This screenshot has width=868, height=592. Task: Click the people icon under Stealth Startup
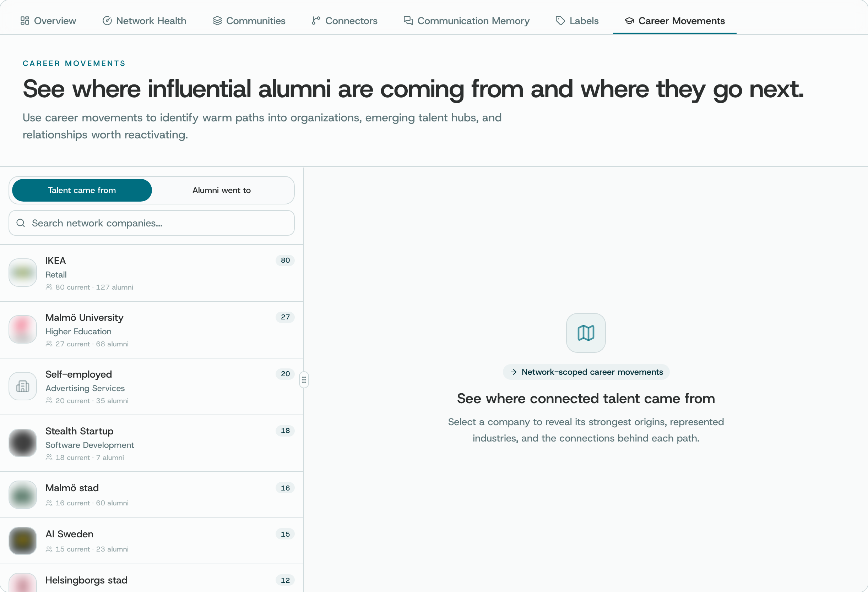coord(49,457)
